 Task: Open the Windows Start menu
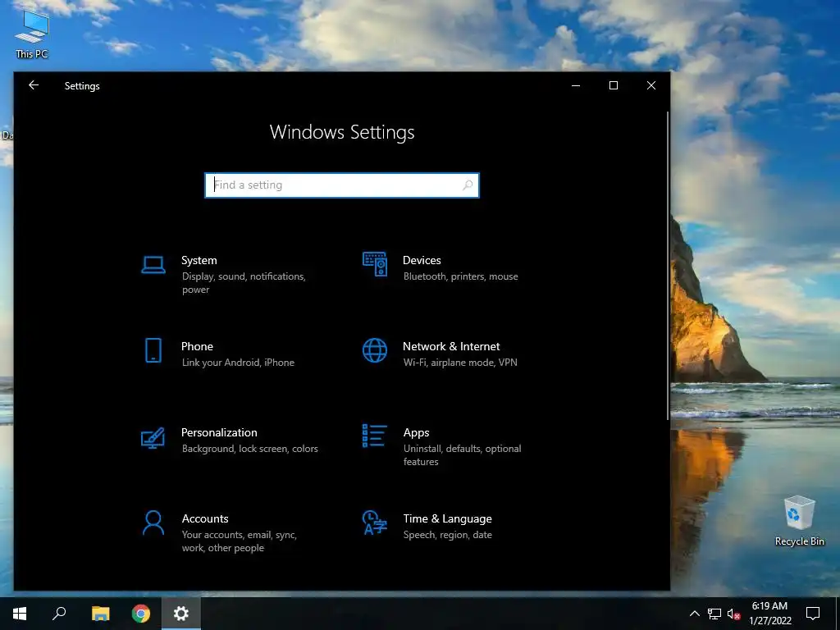(x=20, y=614)
